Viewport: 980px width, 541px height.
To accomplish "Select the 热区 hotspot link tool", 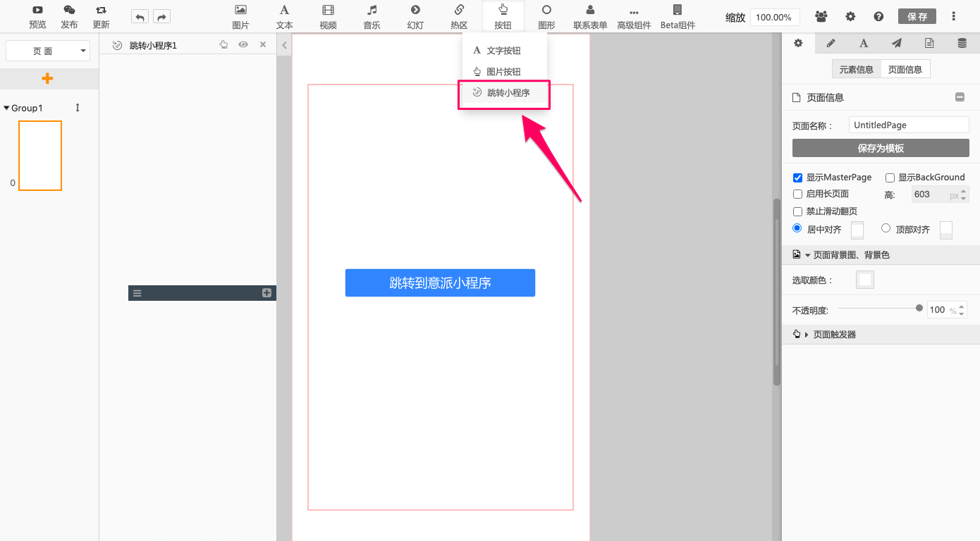I will [459, 17].
